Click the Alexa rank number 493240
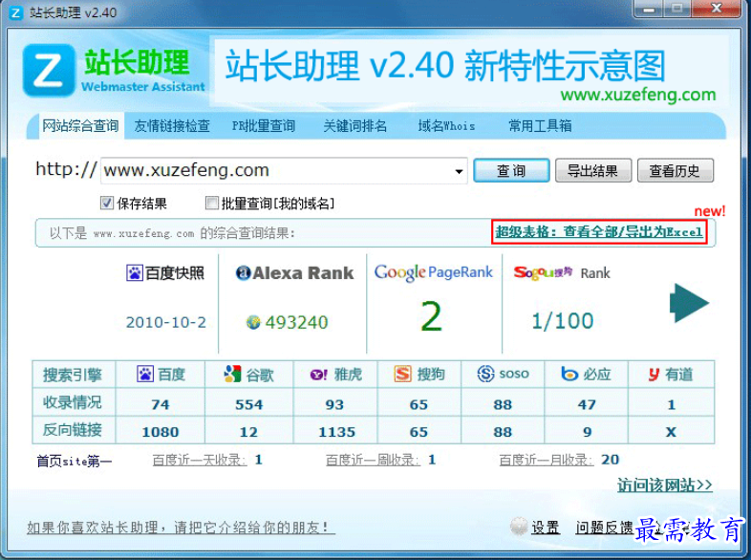The width and height of the screenshot is (751, 560). coord(296,322)
